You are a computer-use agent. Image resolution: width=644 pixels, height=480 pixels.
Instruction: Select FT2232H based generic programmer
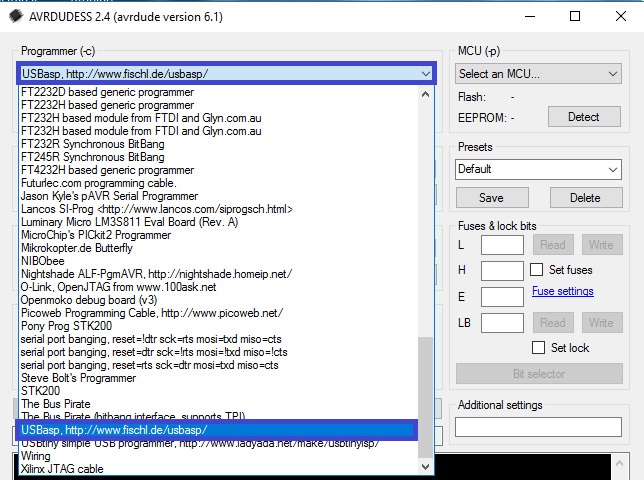(219, 105)
